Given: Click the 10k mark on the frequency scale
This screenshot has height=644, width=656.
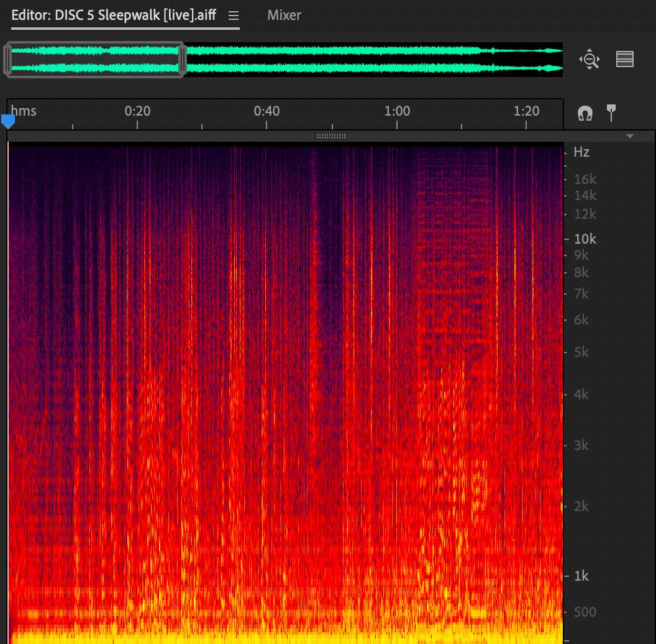Looking at the screenshot, I should coord(585,239).
